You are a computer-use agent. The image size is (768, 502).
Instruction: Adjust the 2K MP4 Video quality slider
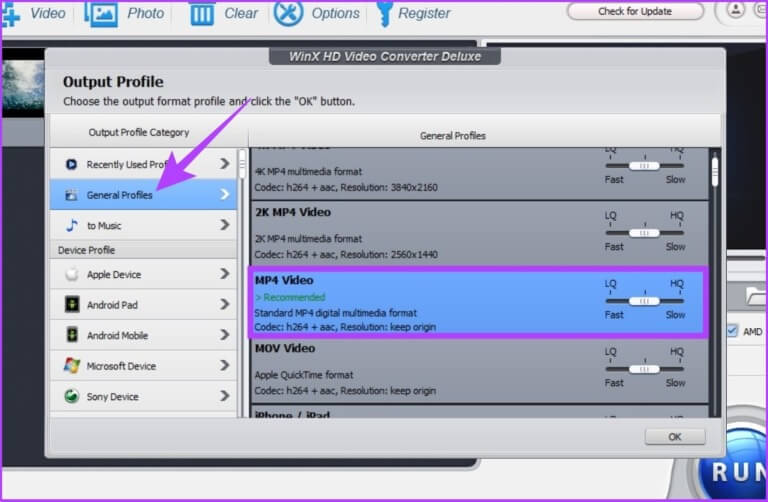644,233
